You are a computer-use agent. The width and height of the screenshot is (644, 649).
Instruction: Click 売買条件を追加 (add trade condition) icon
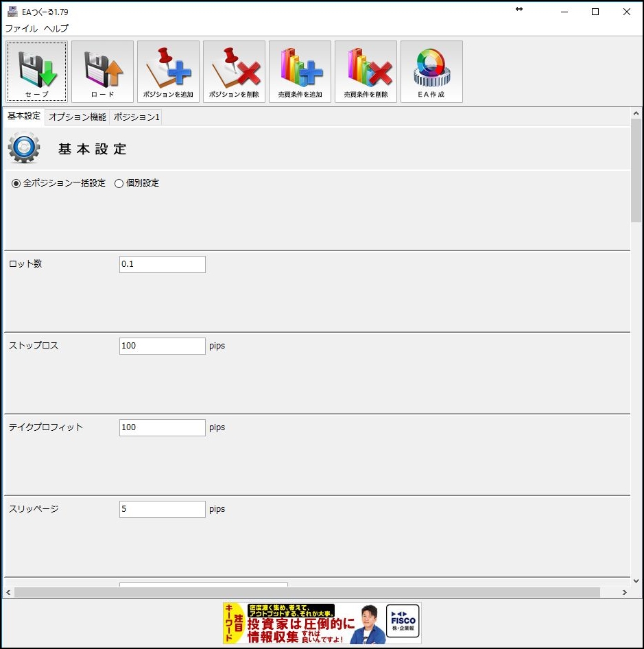tap(300, 71)
